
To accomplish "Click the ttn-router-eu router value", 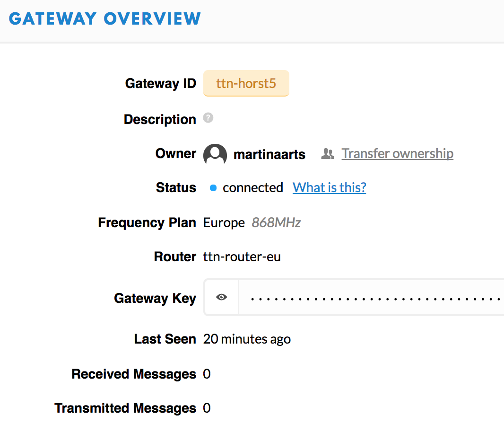I will point(242,257).
